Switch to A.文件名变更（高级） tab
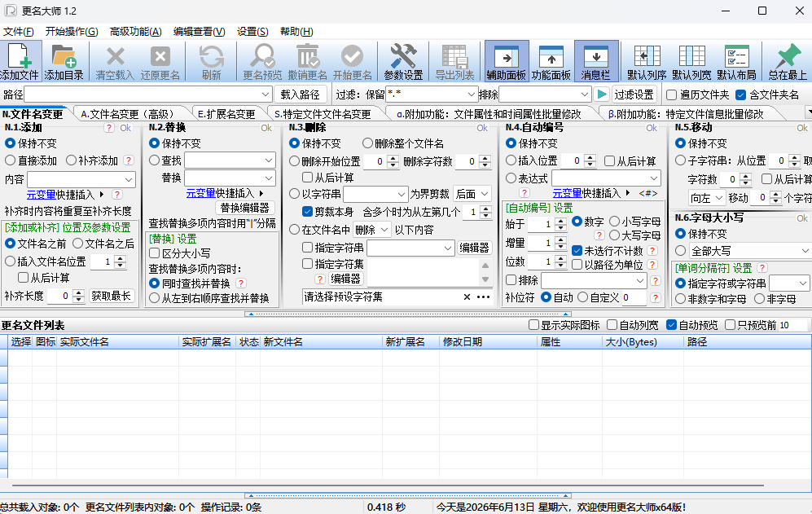The height and width of the screenshot is (514, 812). pyautogui.click(x=128, y=114)
